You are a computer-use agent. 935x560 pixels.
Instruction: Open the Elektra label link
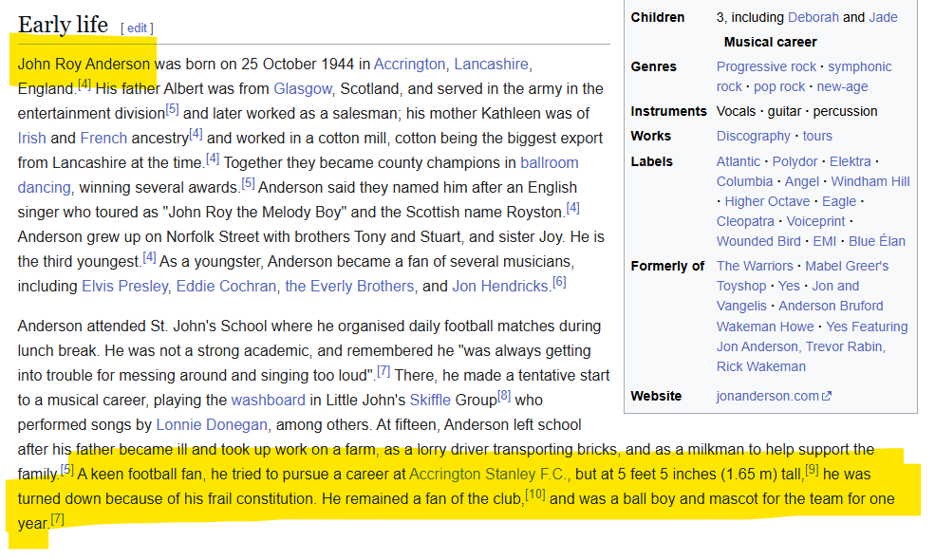[x=851, y=161]
